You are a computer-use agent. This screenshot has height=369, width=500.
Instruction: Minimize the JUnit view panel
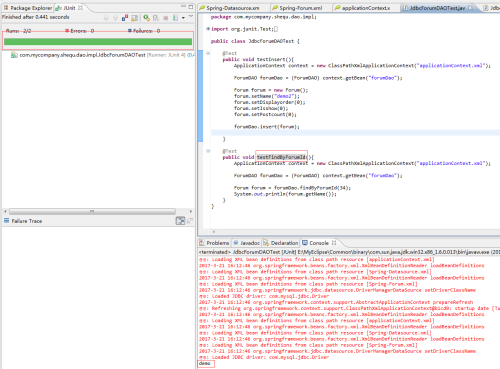pos(183,7)
